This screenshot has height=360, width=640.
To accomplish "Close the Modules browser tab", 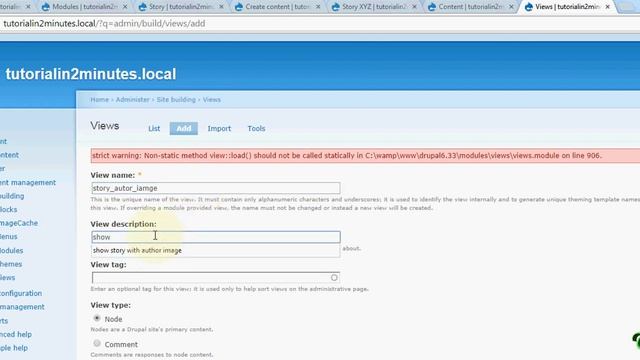I will (125, 7).
